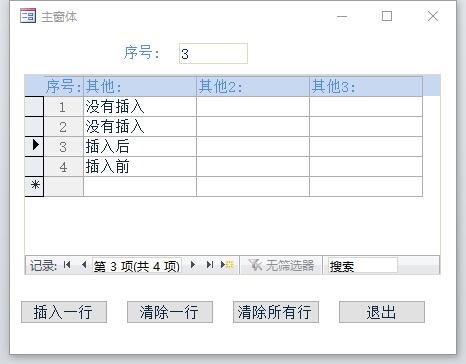Image resolution: width=466 pixels, height=364 pixels.
Task: Click empty 其他2 cell in row 3
Action: [x=253, y=146]
